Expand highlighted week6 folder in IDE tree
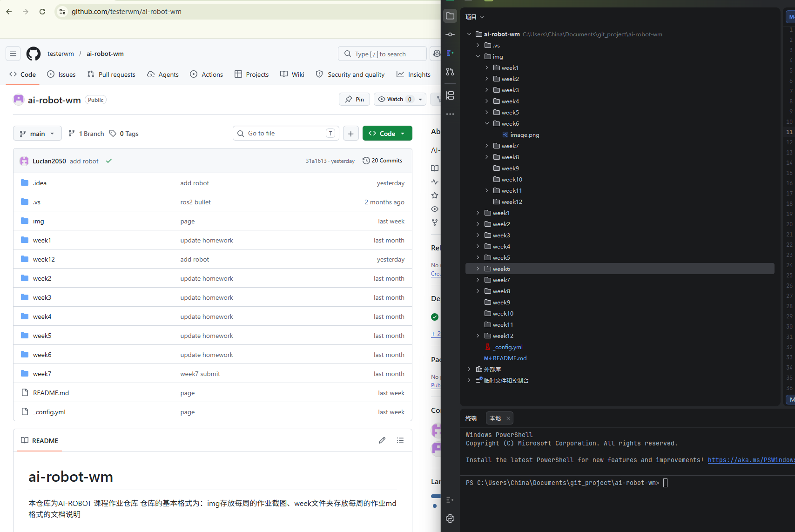The width and height of the screenshot is (795, 532). (x=478, y=269)
